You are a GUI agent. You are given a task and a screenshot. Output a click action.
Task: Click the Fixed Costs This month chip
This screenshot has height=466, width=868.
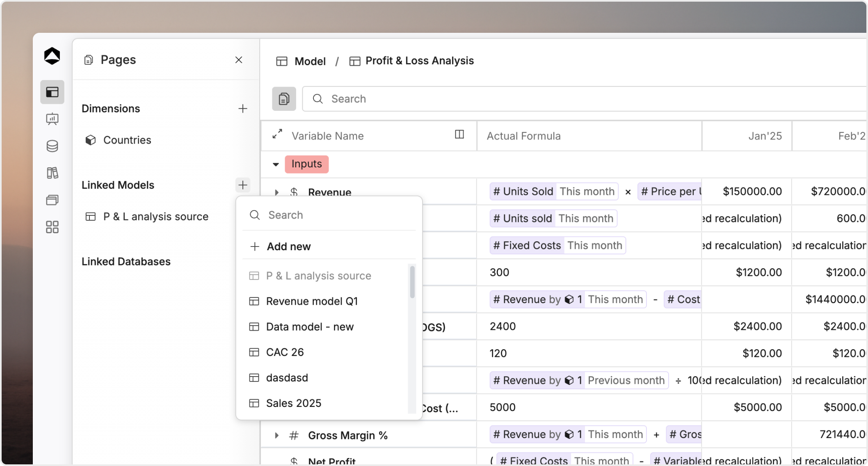pyautogui.click(x=558, y=246)
